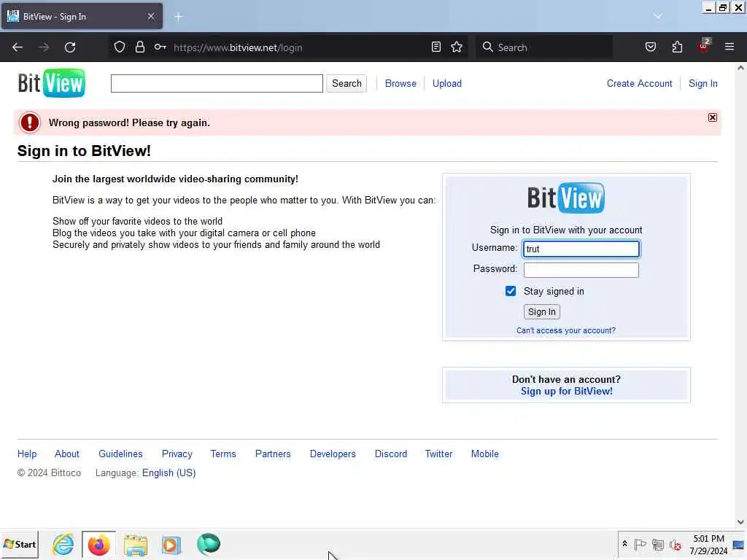Expand the list all tabs chevron
This screenshot has height=560, width=747.
(x=657, y=16)
